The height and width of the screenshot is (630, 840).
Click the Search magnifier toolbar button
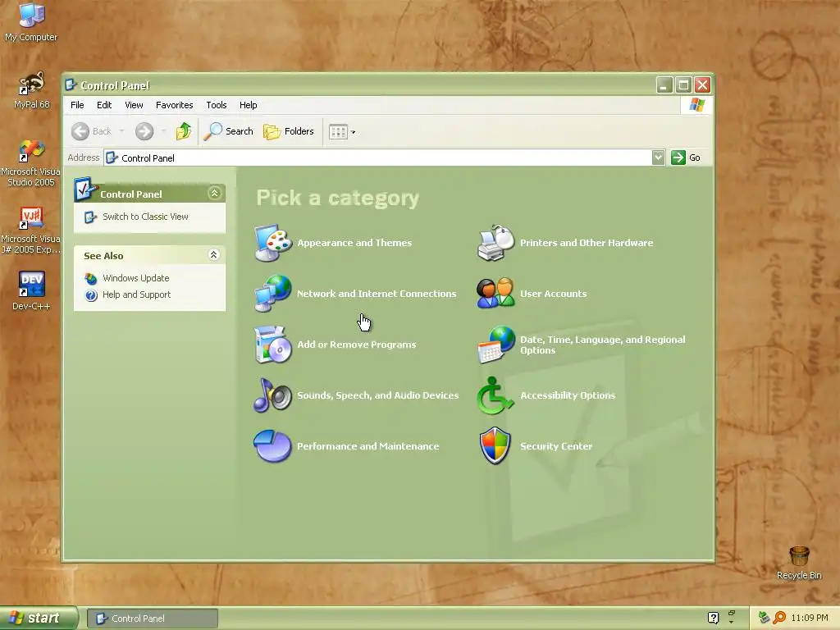tap(229, 131)
